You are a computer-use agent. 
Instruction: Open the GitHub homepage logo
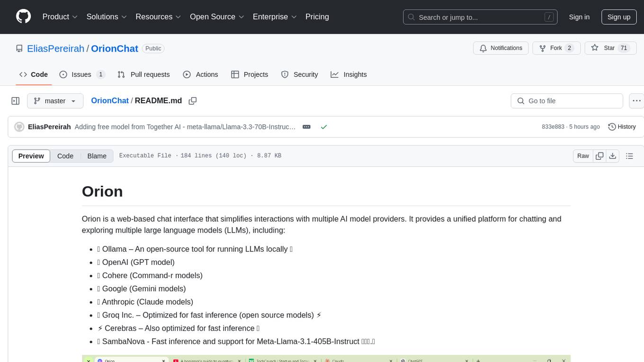tap(23, 17)
